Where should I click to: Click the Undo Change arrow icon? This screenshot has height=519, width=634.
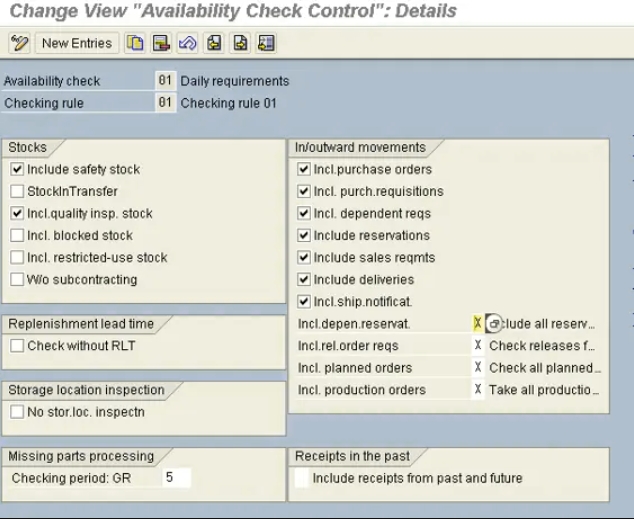[x=187, y=43]
